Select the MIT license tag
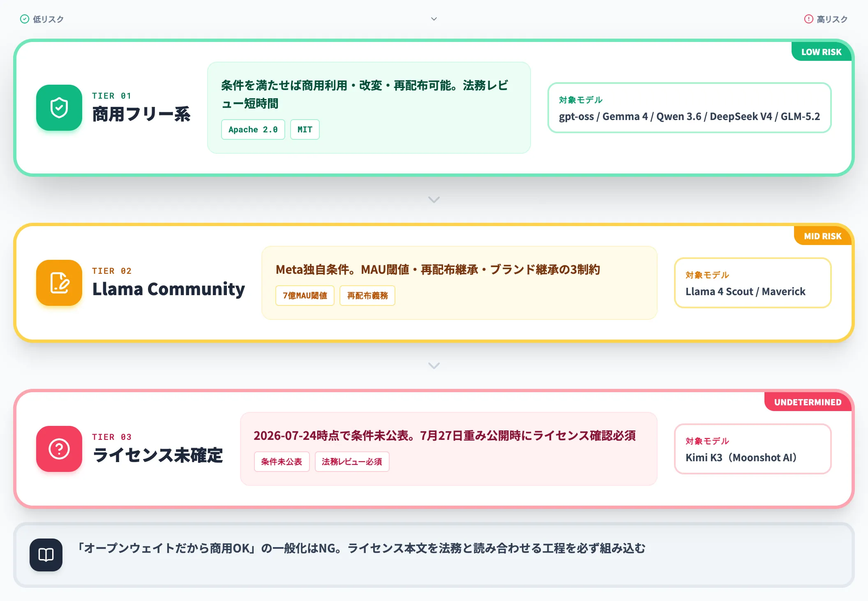 click(x=305, y=129)
